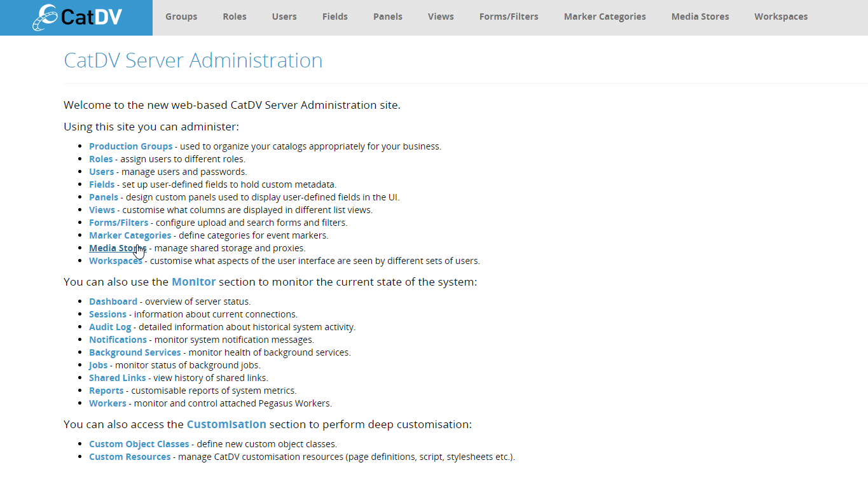The height and width of the screenshot is (500, 868).
Task: Open the underlined Media Stores list link
Action: pyautogui.click(x=118, y=248)
